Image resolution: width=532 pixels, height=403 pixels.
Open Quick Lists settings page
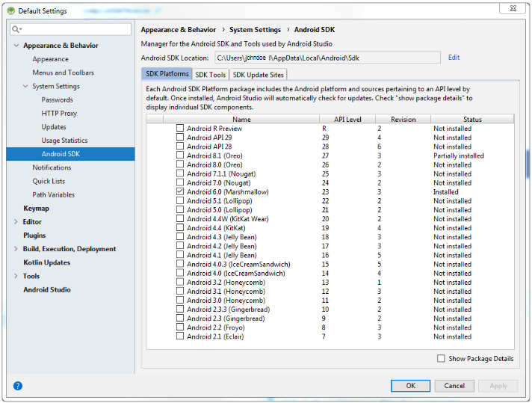49,181
